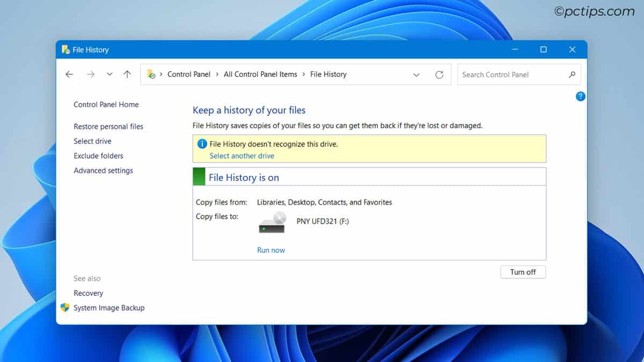Refresh the File History page
The height and width of the screenshot is (362, 644).
pos(440,75)
